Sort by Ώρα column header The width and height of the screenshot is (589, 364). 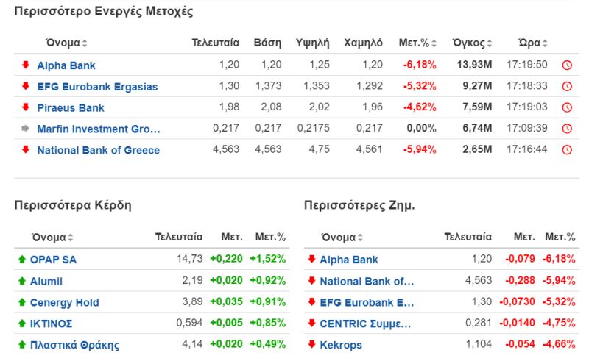(533, 43)
